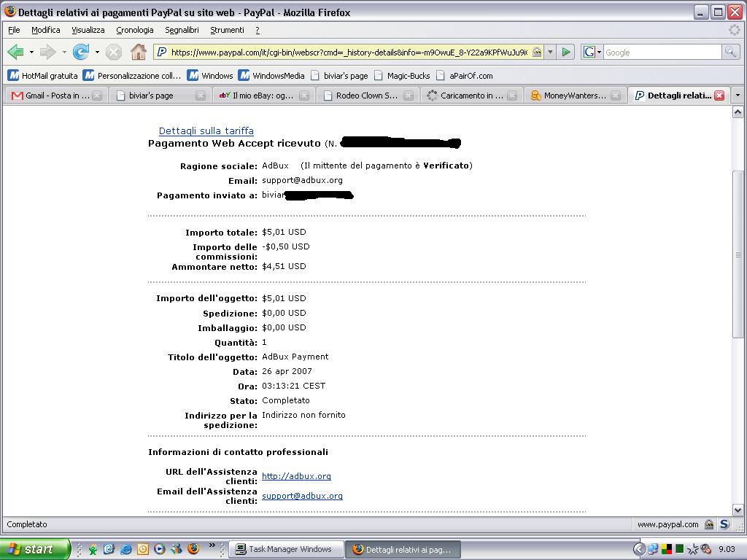The width and height of the screenshot is (747, 560).
Task: Open the aPairOf.com bookmark
Action: [465, 76]
